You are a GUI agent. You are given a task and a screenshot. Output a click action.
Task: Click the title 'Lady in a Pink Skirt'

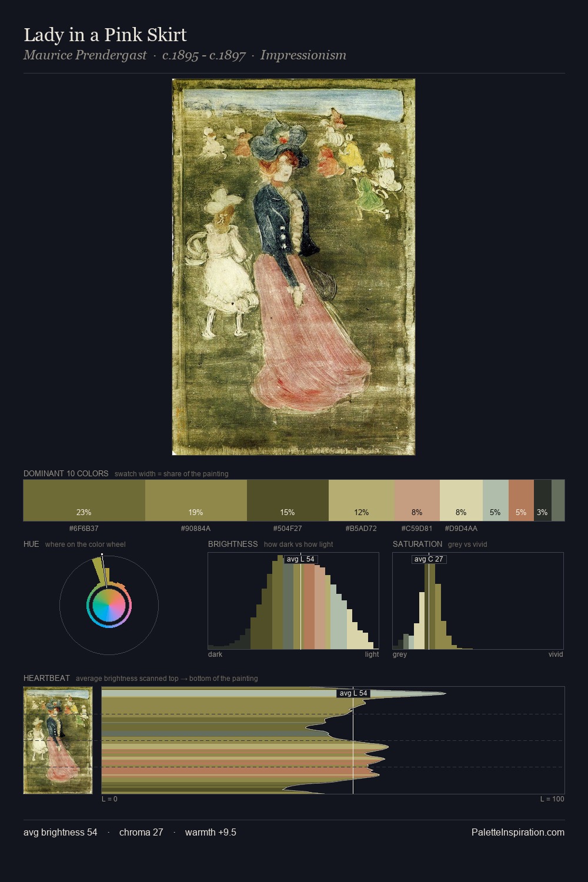point(105,35)
